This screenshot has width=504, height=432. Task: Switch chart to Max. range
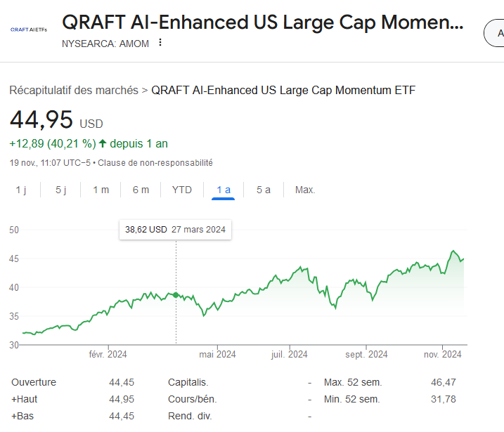click(x=305, y=190)
